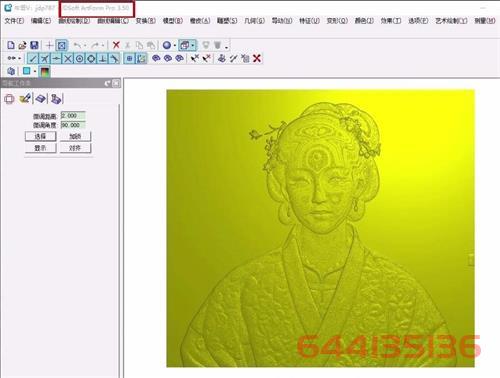Select the blue sphere render icon
This screenshot has height=378, width=500.
(x=167, y=45)
